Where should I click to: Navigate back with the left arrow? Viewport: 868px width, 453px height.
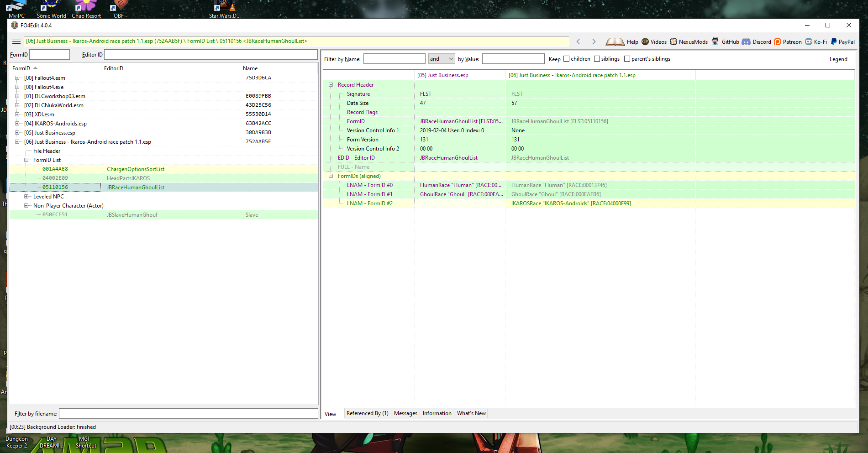click(x=579, y=42)
